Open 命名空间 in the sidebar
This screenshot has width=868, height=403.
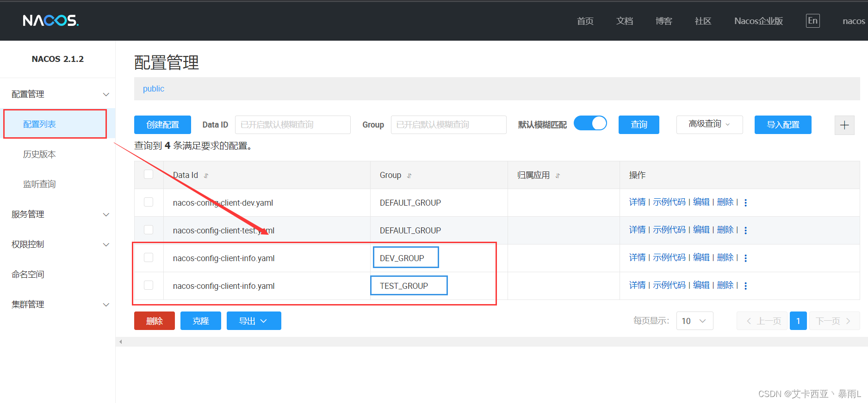(x=28, y=275)
